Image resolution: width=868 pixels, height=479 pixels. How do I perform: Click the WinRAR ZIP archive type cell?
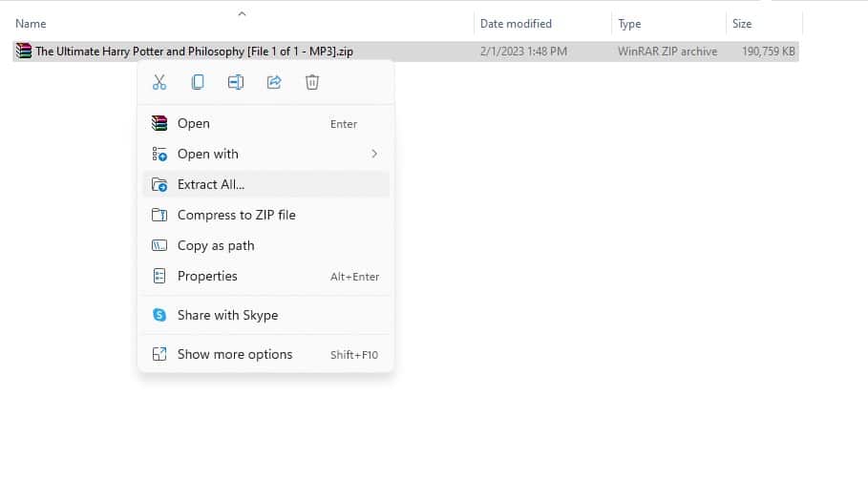pos(667,52)
